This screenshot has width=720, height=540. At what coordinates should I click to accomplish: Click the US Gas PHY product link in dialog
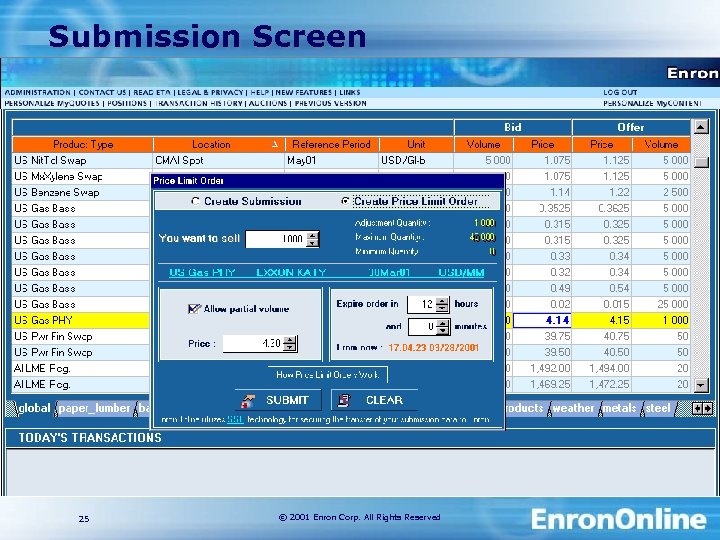point(202,272)
